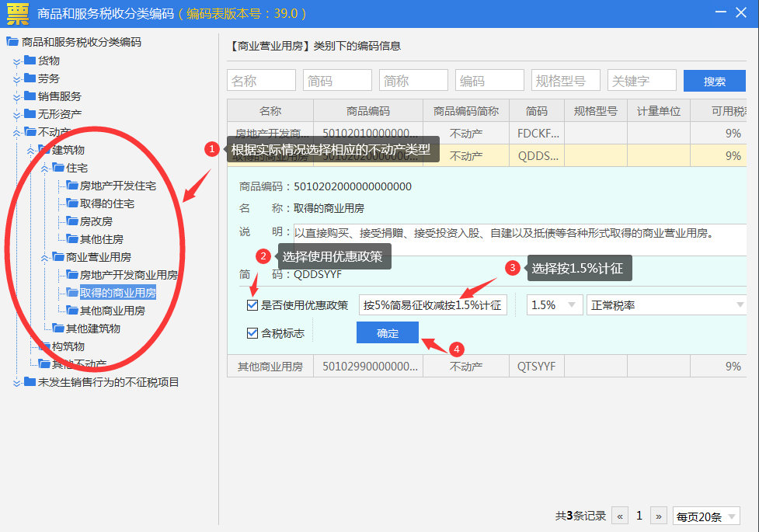
Task: Click the root folder icon 商品和服务税收分类编码
Action: [12, 42]
